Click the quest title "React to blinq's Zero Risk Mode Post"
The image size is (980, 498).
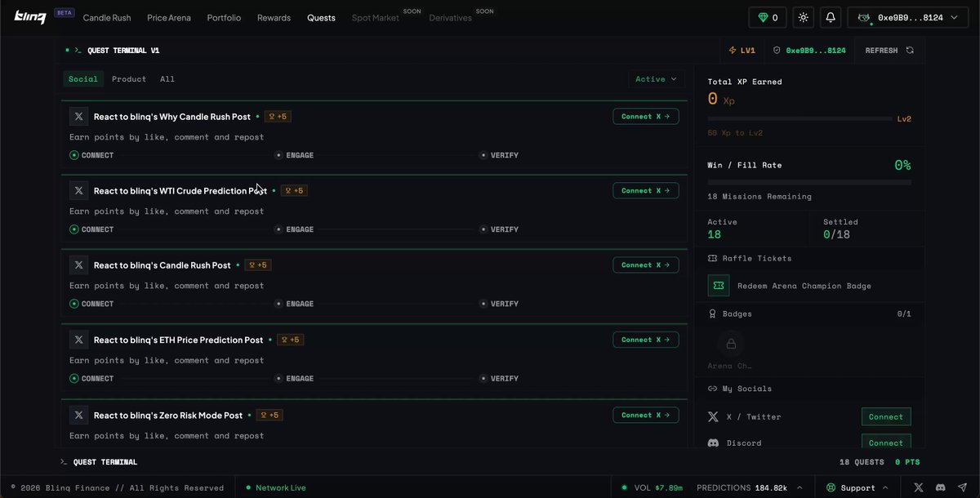pos(168,415)
